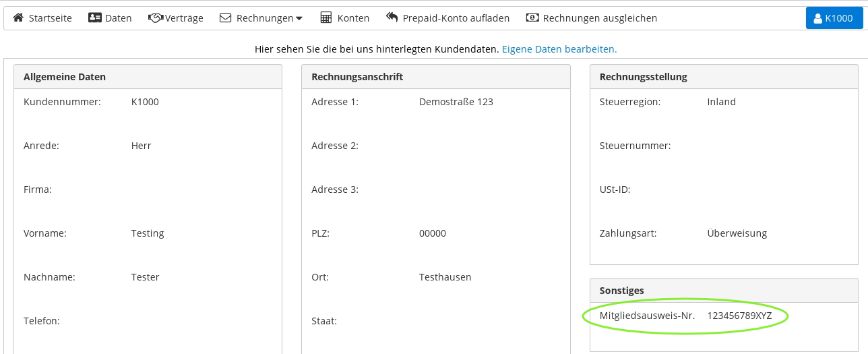Click the Sonstiges panel header

coord(621,291)
